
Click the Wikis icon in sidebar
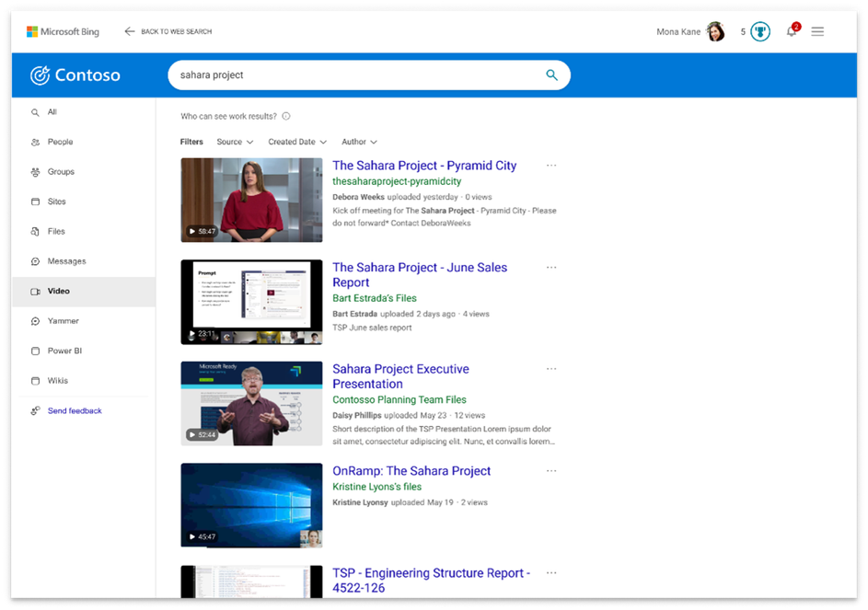click(x=35, y=381)
